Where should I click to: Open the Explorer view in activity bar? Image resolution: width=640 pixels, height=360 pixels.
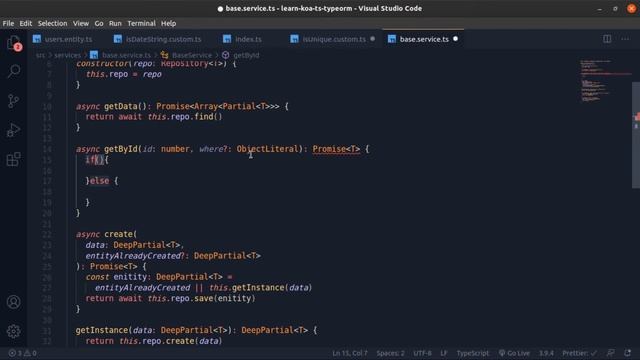pos(13,42)
